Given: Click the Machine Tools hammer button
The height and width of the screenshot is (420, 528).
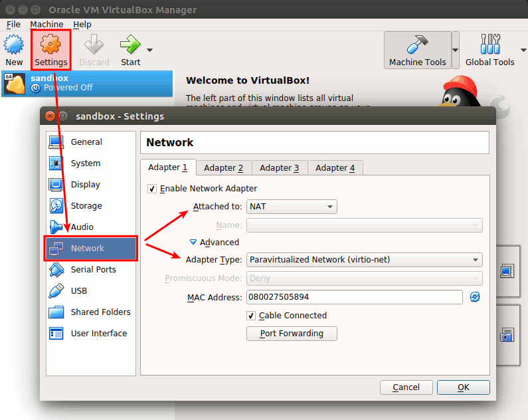Looking at the screenshot, I should point(417,51).
